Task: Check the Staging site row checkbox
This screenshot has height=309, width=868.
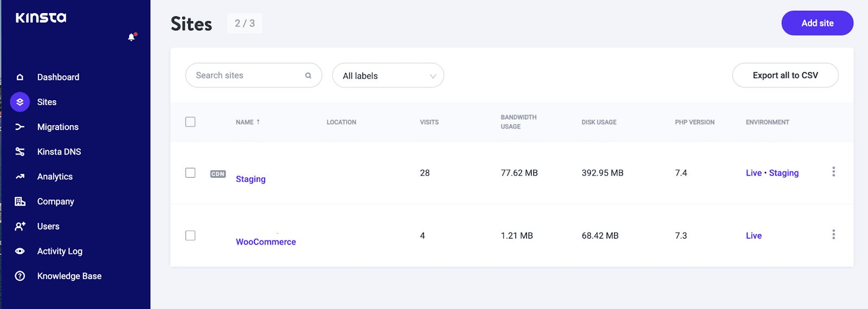Action: [190, 173]
